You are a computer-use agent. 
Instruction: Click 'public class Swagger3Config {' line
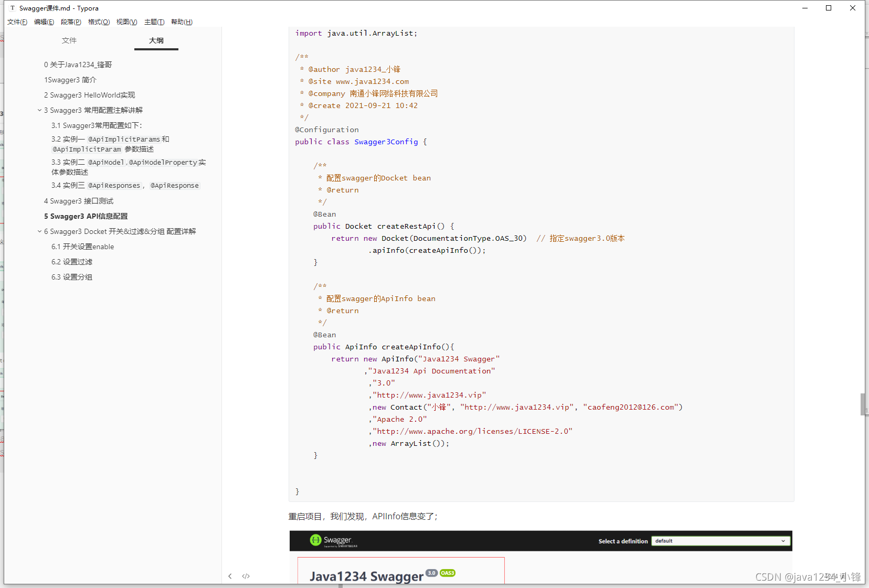pyautogui.click(x=361, y=142)
